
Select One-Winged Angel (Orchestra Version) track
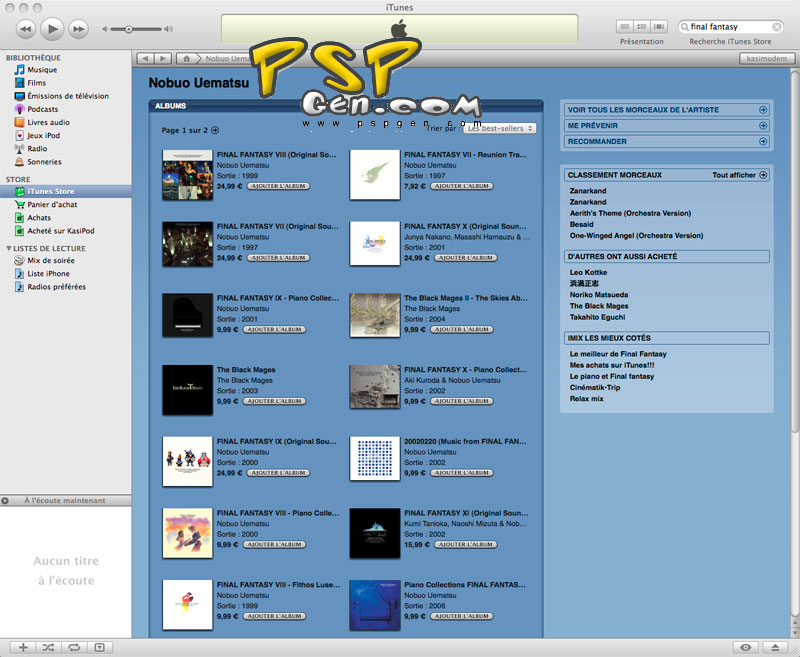pos(636,236)
